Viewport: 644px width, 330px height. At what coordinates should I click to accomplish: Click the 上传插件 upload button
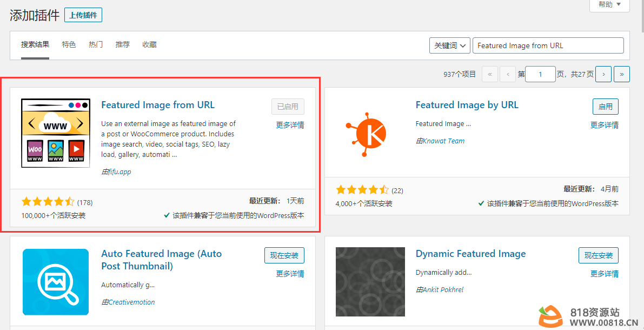(x=83, y=15)
